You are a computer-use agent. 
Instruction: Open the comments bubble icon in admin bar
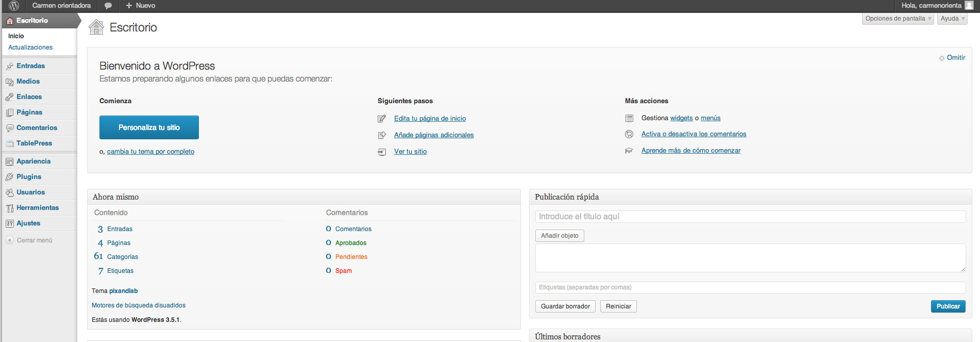pos(108,6)
